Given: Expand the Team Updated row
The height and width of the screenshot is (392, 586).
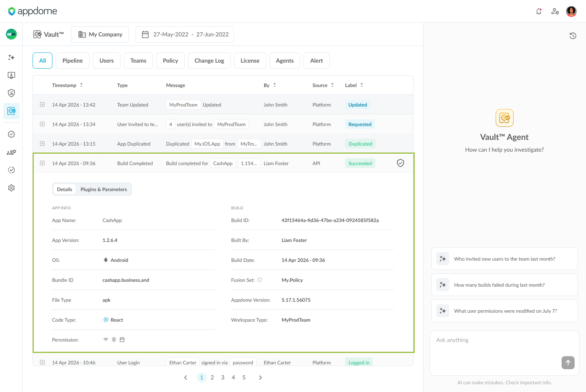Looking at the screenshot, I should click(42, 105).
